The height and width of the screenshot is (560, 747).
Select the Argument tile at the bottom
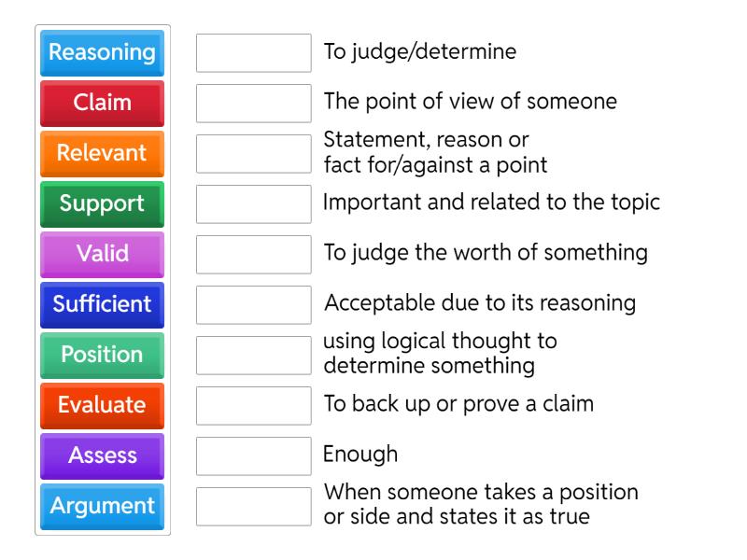tap(101, 507)
